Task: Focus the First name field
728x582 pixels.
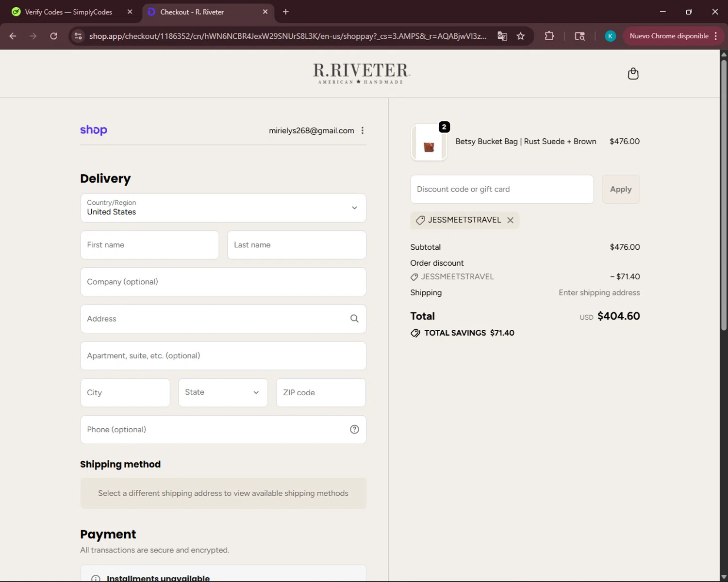Action: click(149, 245)
